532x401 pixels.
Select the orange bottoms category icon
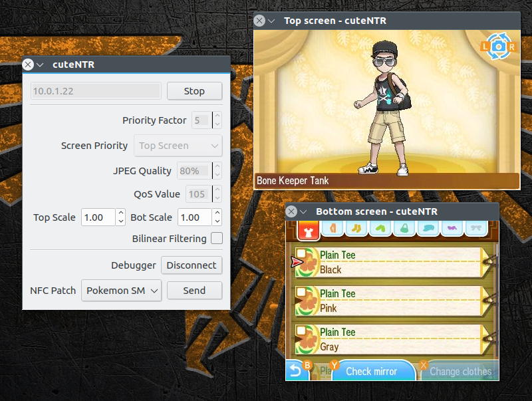pos(333,228)
